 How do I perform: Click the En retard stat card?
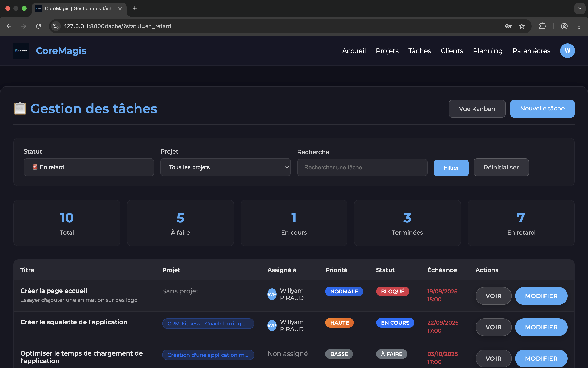pos(521,223)
